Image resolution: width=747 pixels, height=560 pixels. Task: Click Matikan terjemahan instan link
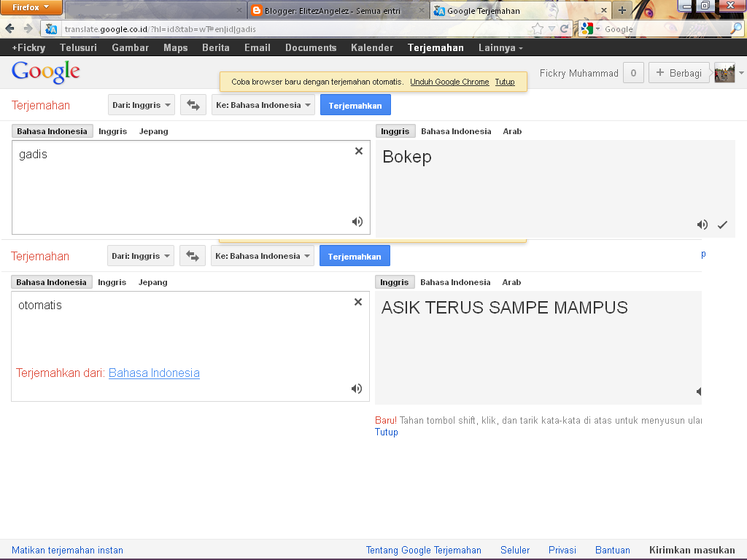click(67, 550)
